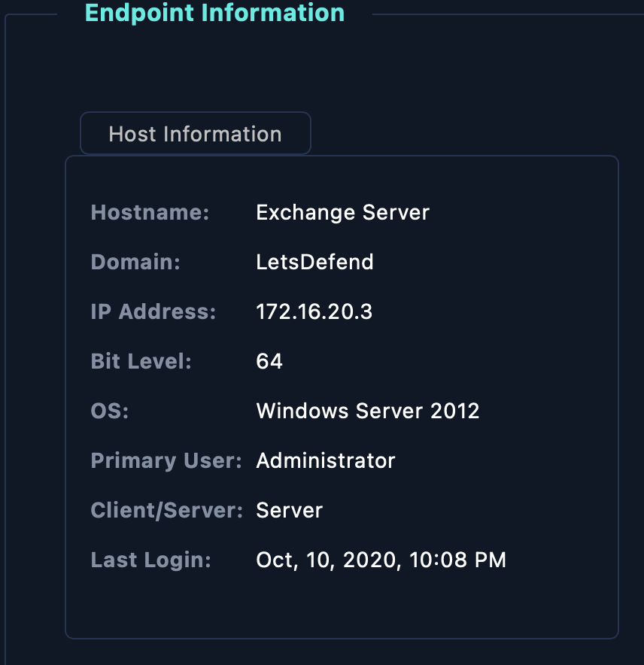This screenshot has height=665, width=644.
Task: Click the Endpoint Information heading
Action: 214,13
